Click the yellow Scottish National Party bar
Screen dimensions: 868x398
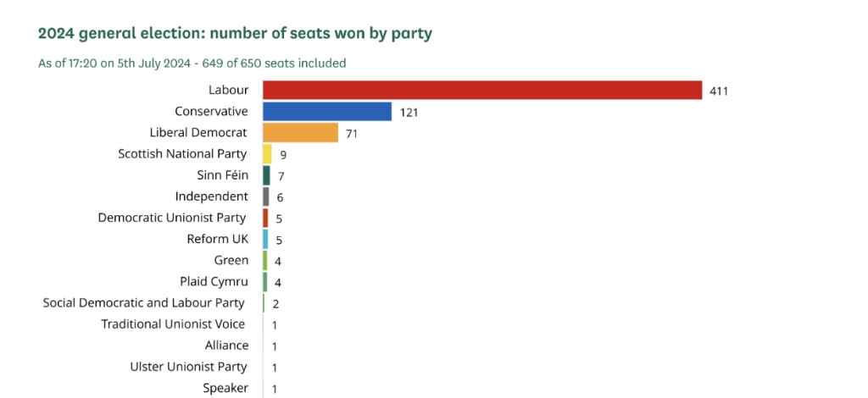tap(267, 154)
